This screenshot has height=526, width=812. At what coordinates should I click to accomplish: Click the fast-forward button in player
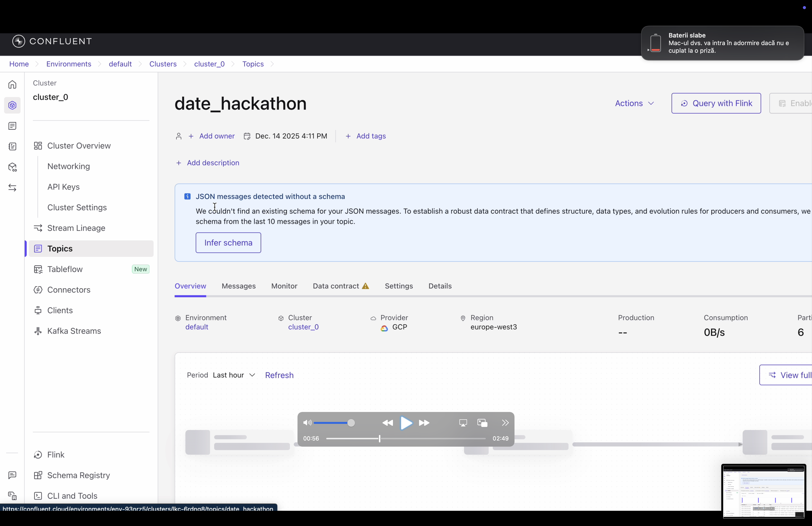pos(424,423)
